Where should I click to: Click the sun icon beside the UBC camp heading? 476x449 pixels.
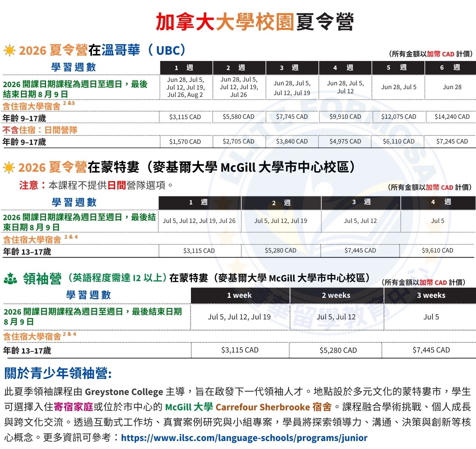pyautogui.click(x=9, y=51)
